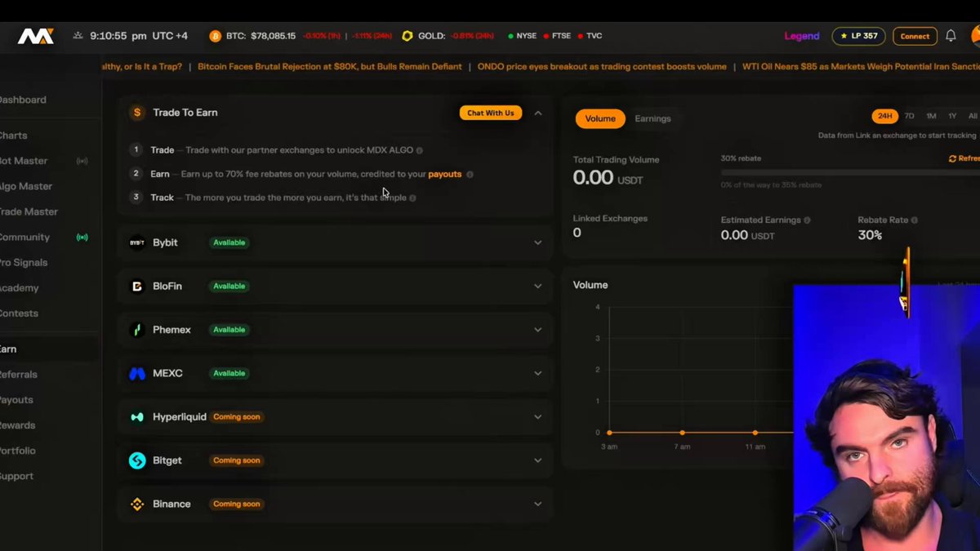Select the 7D time range
980x551 pixels.
coord(909,116)
